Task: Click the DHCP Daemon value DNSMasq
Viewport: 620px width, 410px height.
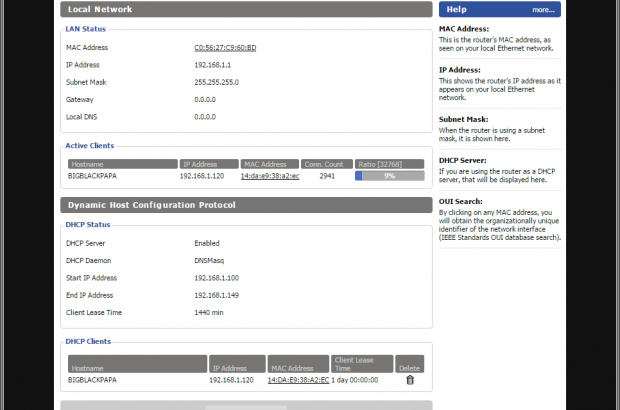Action: [x=210, y=260]
